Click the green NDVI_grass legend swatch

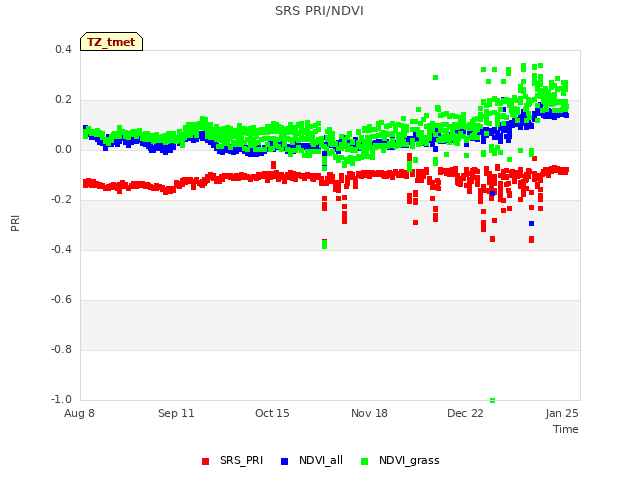click(x=364, y=461)
